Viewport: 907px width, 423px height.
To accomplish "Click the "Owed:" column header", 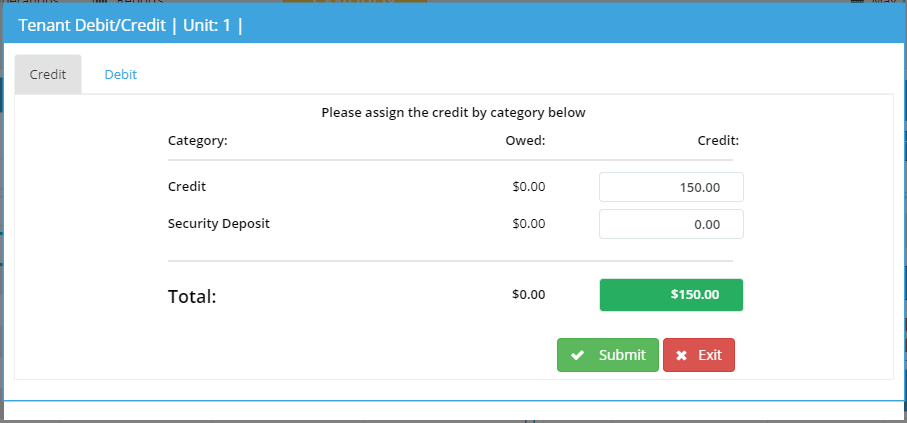I will 525,140.
